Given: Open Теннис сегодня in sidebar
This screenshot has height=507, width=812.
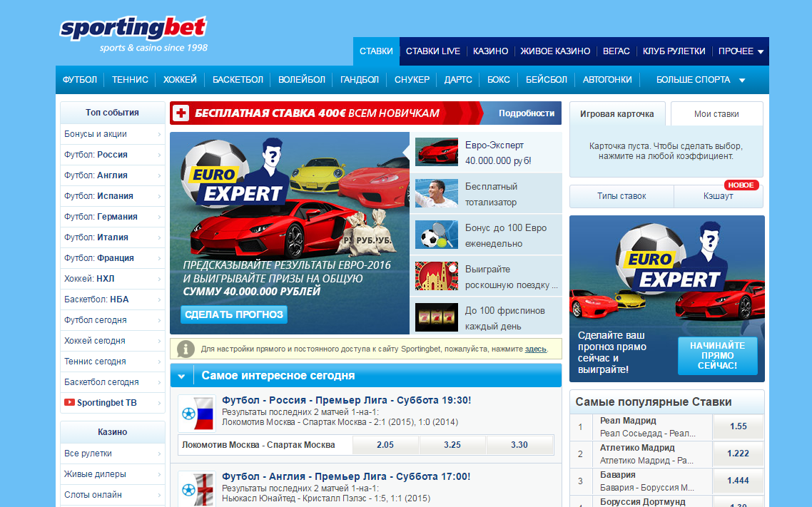Looking at the screenshot, I should (x=112, y=362).
